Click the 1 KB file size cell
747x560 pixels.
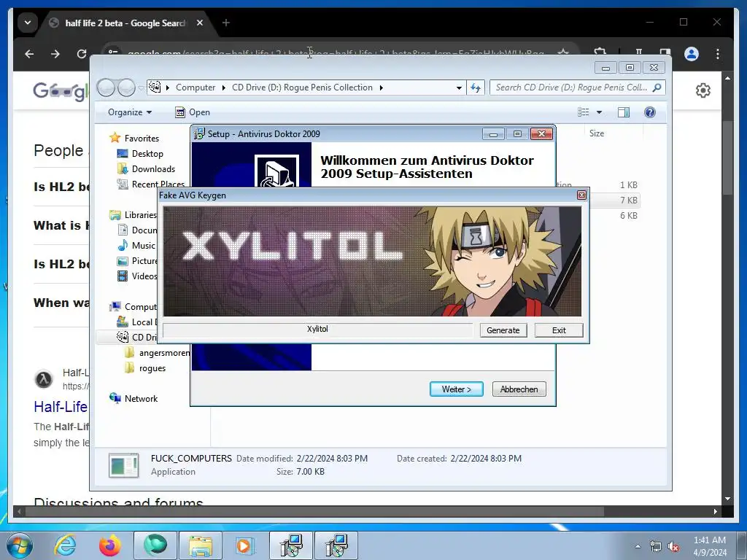point(628,185)
